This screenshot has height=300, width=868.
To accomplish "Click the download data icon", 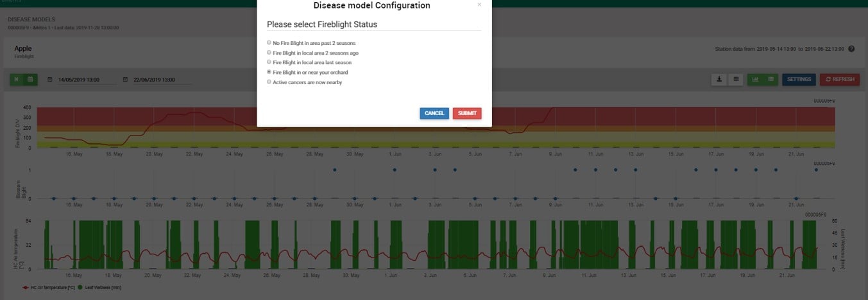I will pyautogui.click(x=719, y=80).
